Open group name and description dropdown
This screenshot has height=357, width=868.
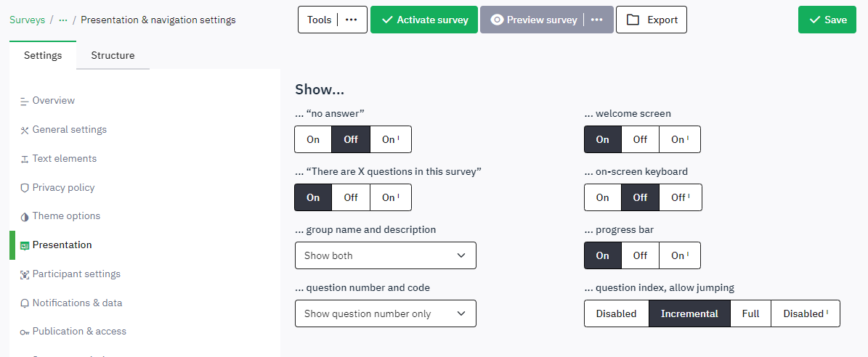[x=385, y=255]
